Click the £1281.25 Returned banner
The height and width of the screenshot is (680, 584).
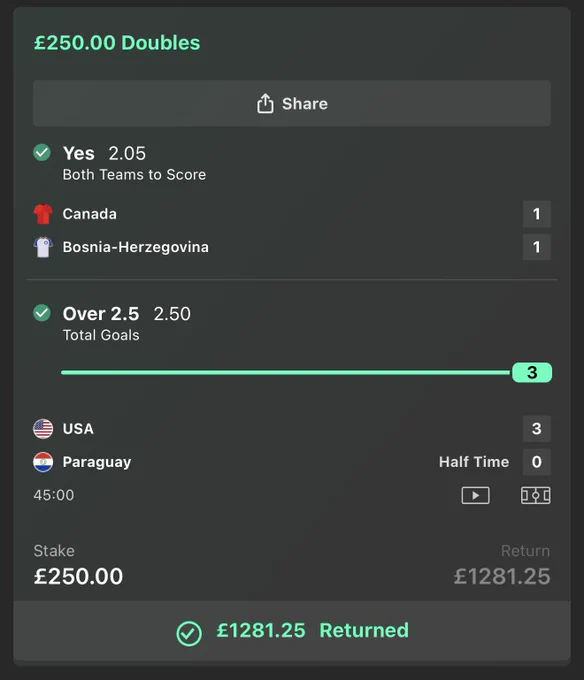coord(292,631)
